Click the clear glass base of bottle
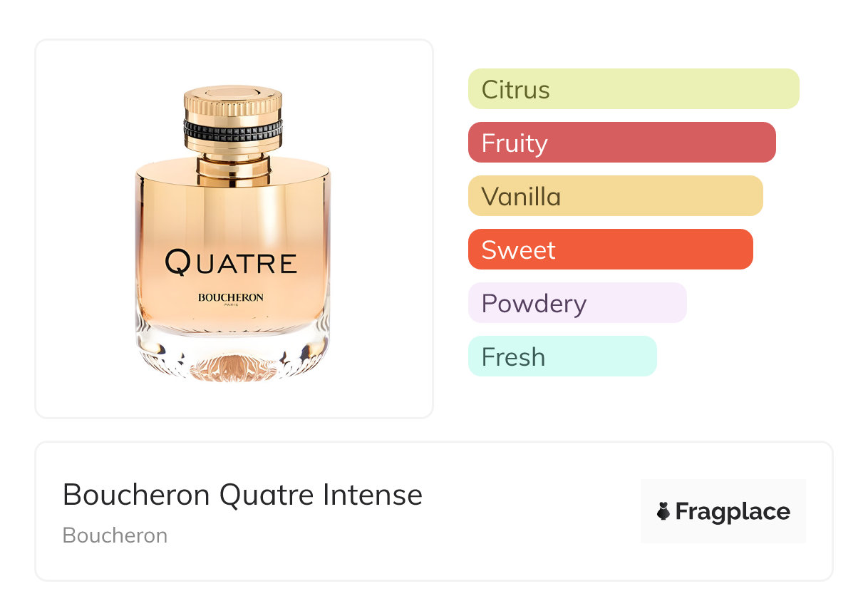 pyautogui.click(x=232, y=356)
